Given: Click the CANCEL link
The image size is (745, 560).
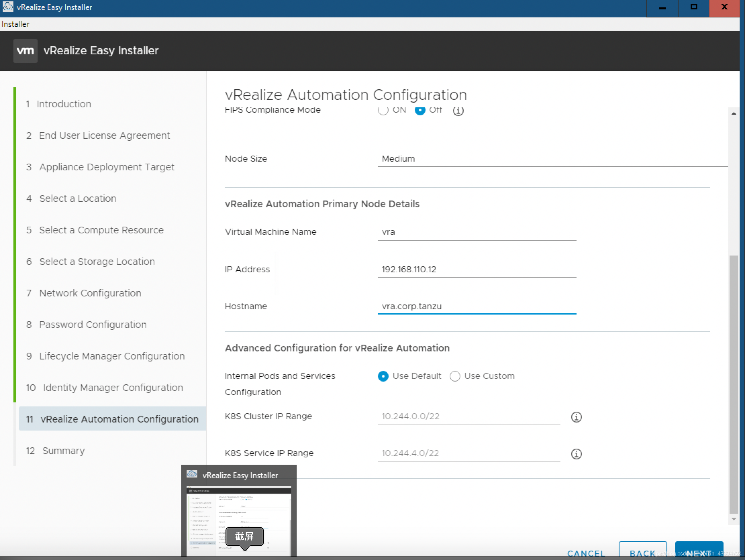Looking at the screenshot, I should tap(586, 553).
